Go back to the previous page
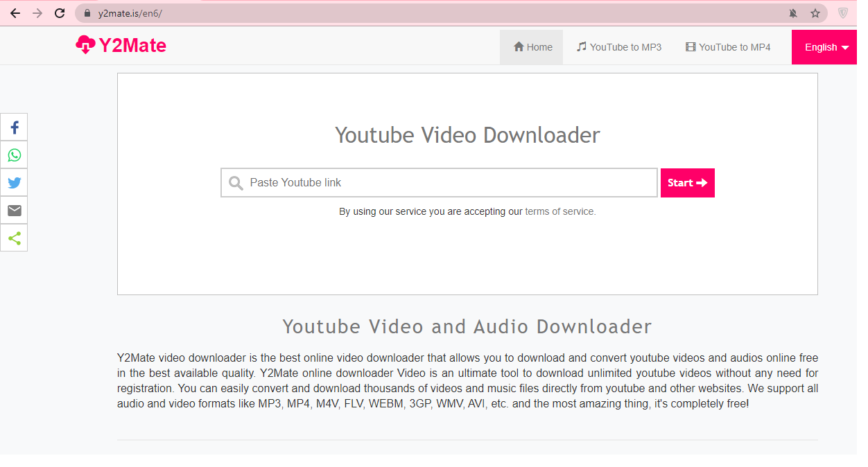 pyautogui.click(x=15, y=13)
